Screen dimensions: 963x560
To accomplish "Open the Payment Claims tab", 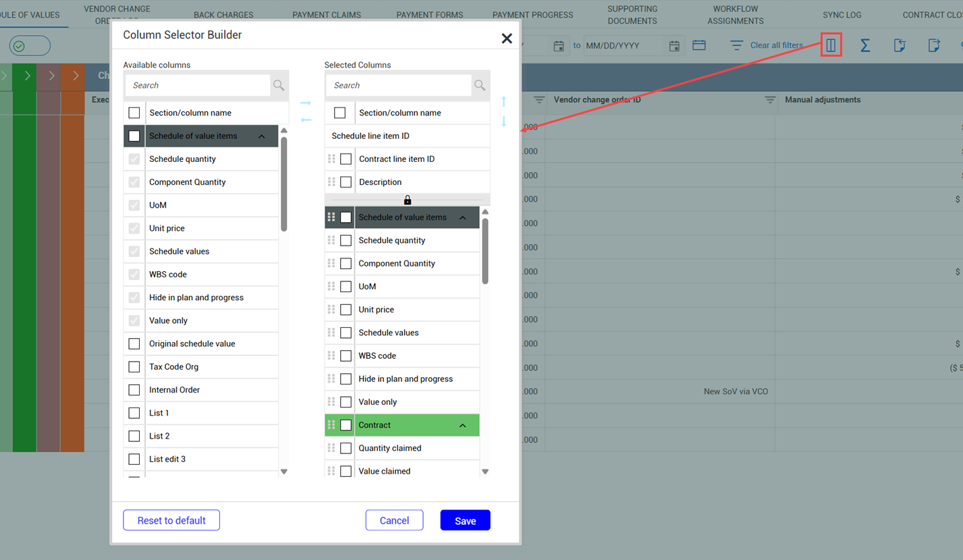I will 327,15.
